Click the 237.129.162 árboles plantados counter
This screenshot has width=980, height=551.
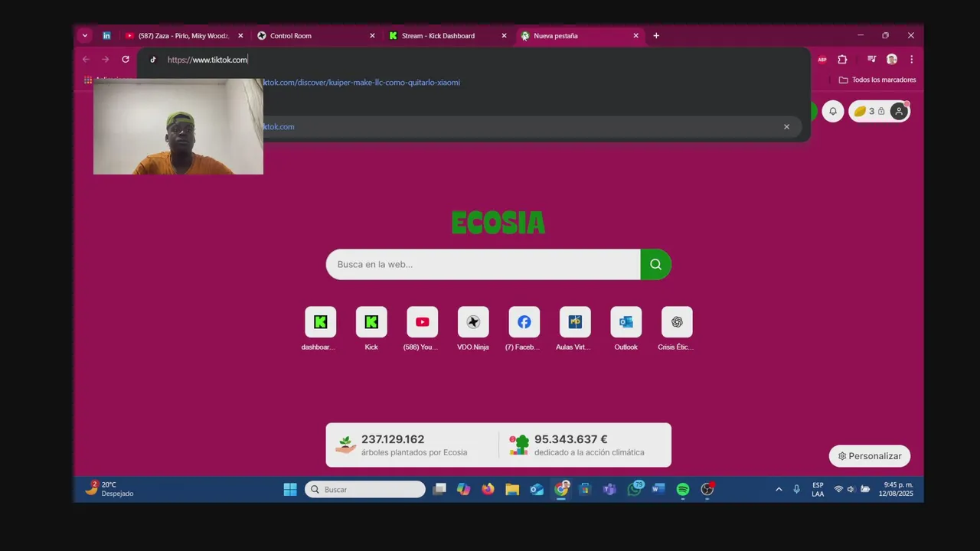(x=412, y=445)
